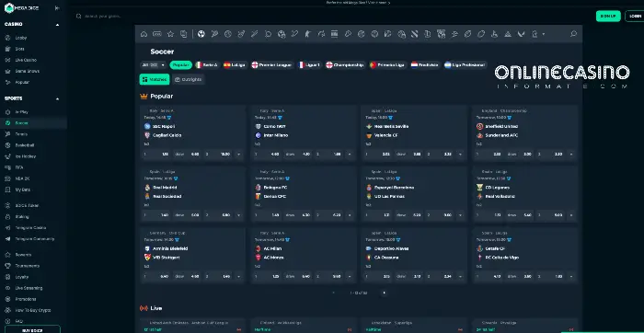Open the Inter Milano match
Viewport: 644px width, 333px height.
[x=275, y=135]
